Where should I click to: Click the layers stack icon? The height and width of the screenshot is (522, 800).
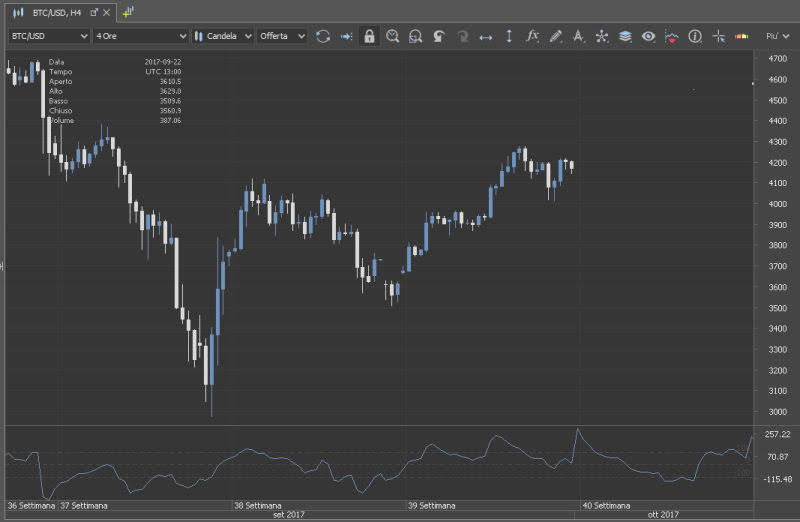tap(625, 36)
